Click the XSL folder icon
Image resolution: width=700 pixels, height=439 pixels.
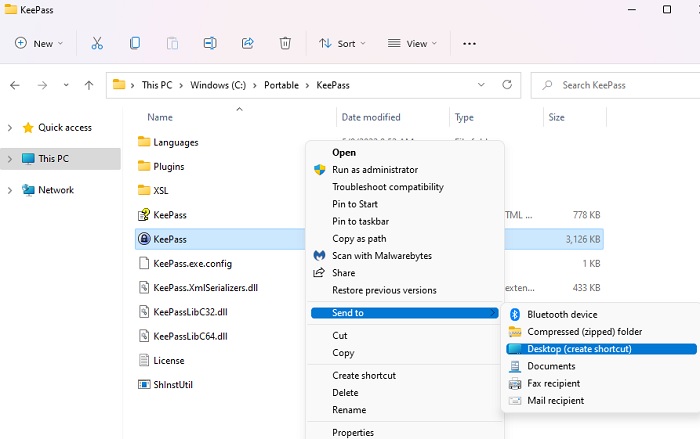[x=144, y=190]
